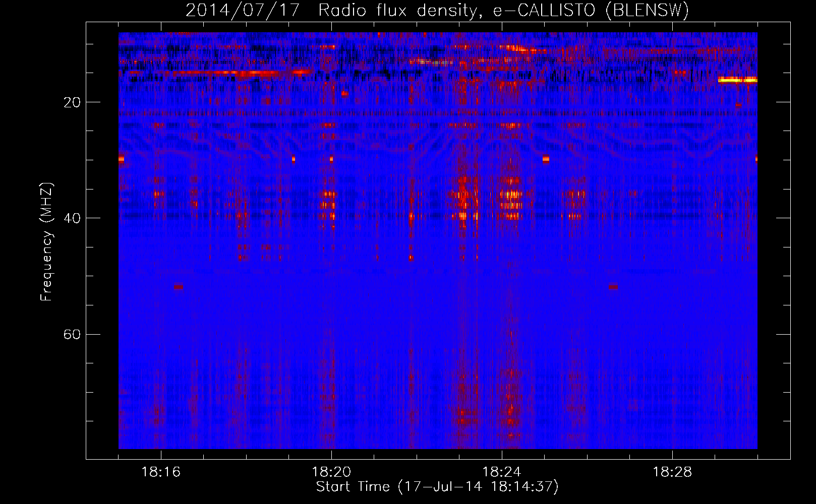Click the '60' frequency tick label

(72, 334)
